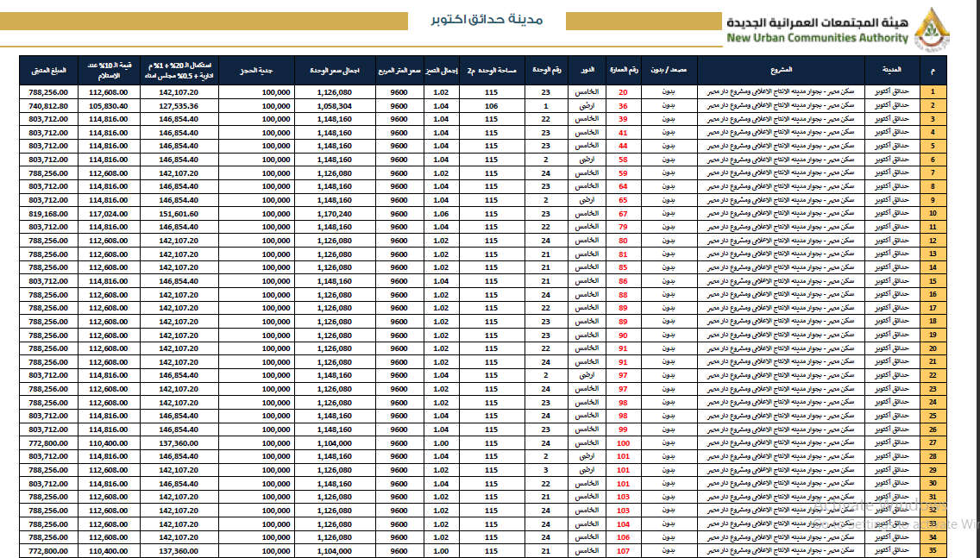Click remaining amount 772,800.00 in row 35
Viewport: 980px width, 558px height.
point(48,551)
